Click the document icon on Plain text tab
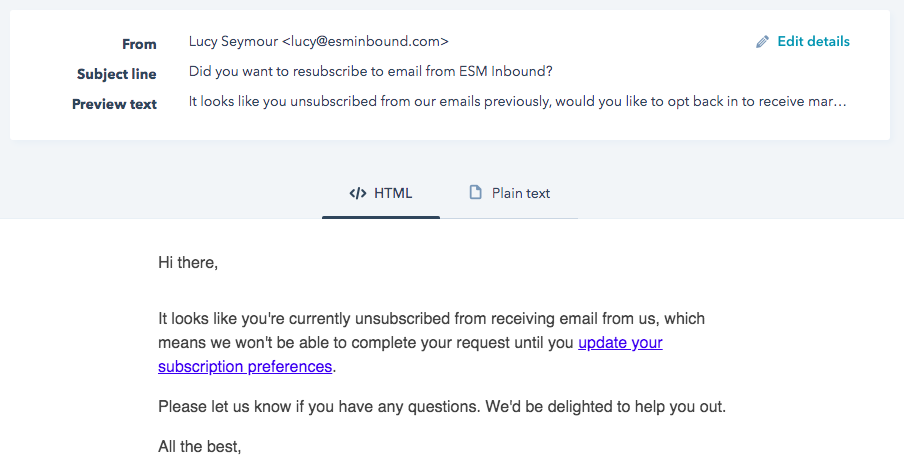 (x=476, y=193)
